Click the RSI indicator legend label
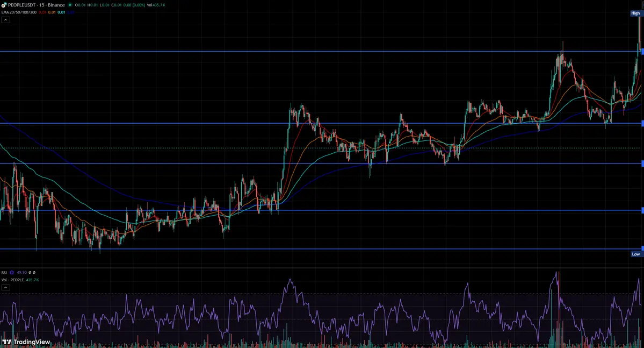644x348 pixels. point(4,272)
